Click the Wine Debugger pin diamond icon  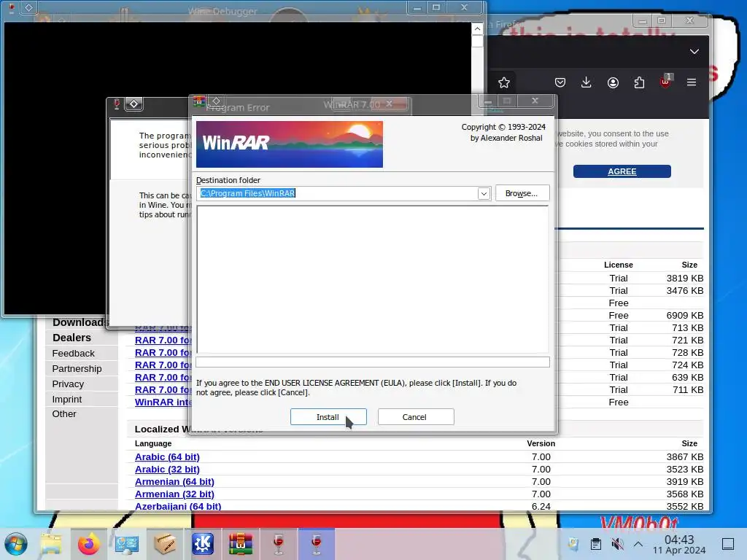[28, 7]
